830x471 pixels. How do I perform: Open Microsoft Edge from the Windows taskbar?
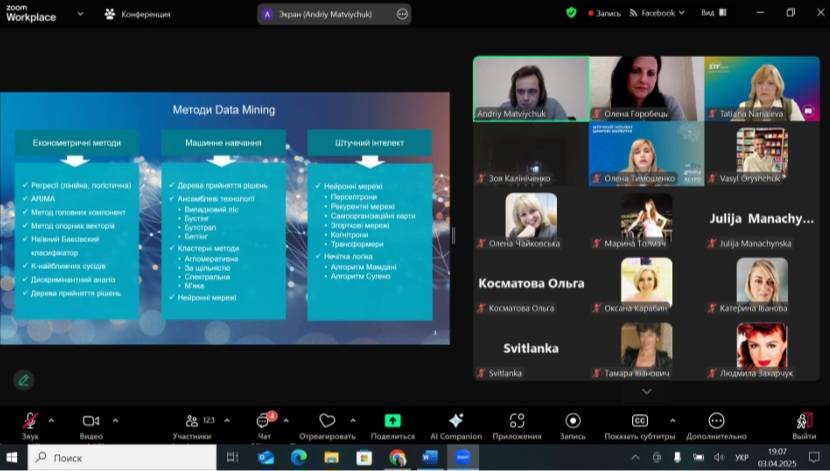coord(298,458)
